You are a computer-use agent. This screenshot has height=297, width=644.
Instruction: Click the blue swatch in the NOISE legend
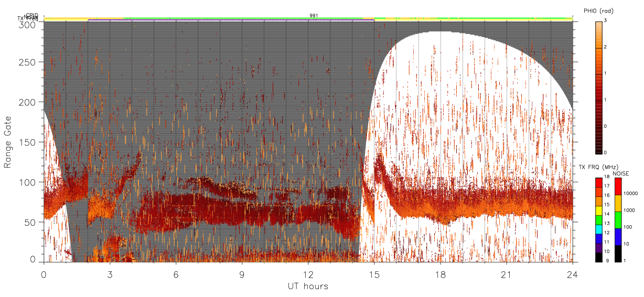click(x=618, y=237)
